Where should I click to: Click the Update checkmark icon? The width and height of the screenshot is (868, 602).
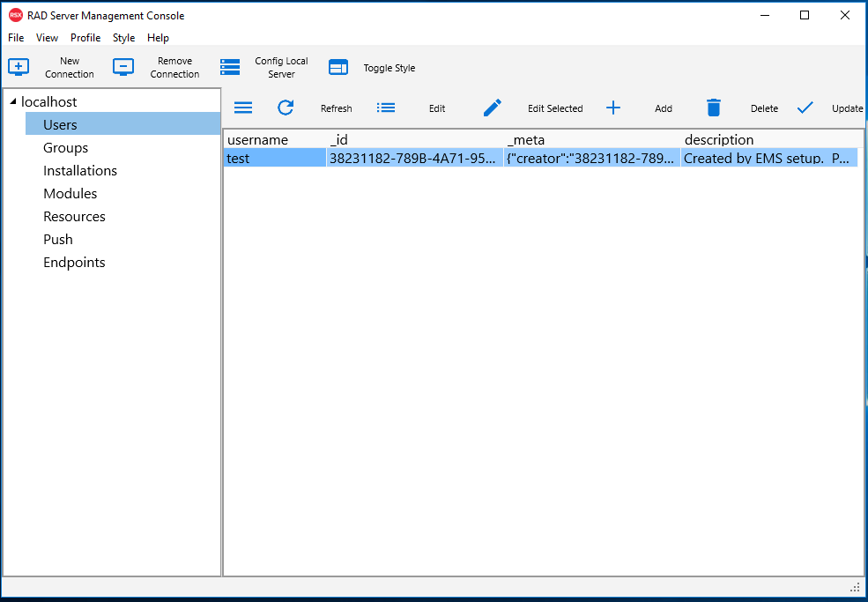click(805, 108)
